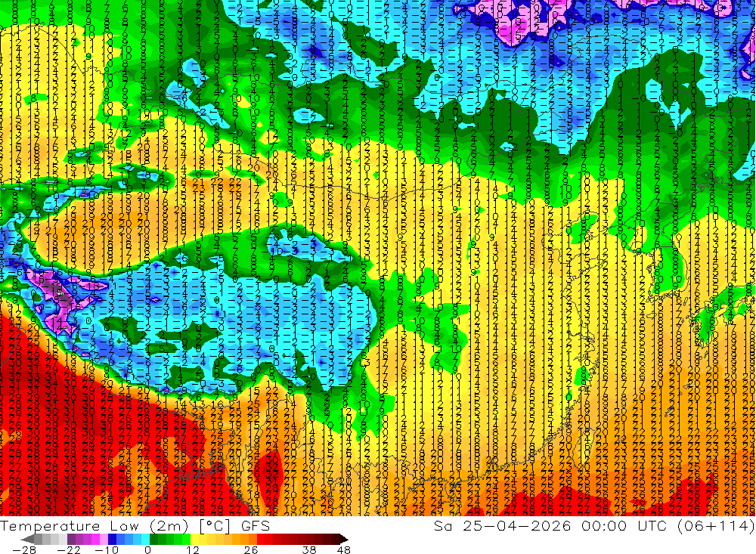The height and width of the screenshot is (554, 756).
Task: Select the dark green swatch at legend 0
Action: [x=153, y=539]
